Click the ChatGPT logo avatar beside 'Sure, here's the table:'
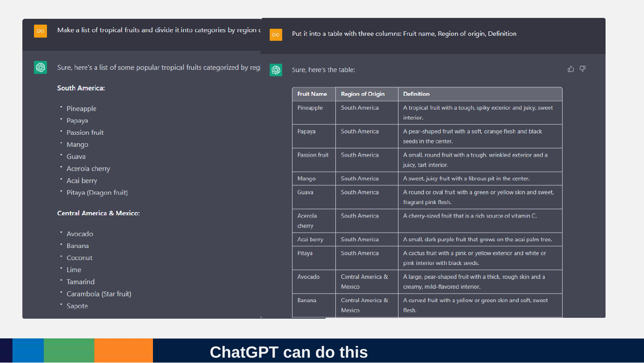The width and height of the screenshot is (644, 363). (276, 70)
